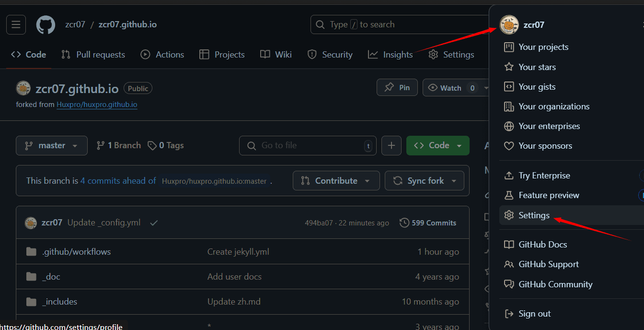The height and width of the screenshot is (330, 644).
Task: Open the commit history clock icon
Action: [404, 223]
